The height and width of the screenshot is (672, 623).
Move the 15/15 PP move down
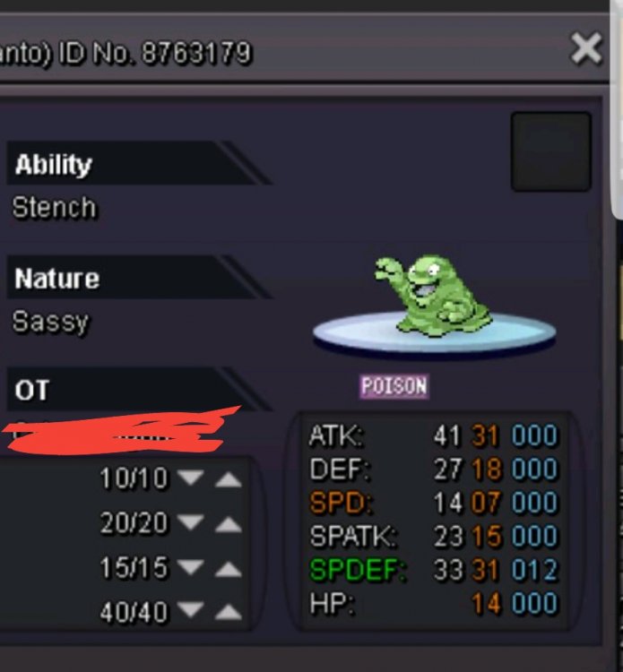[x=190, y=567]
